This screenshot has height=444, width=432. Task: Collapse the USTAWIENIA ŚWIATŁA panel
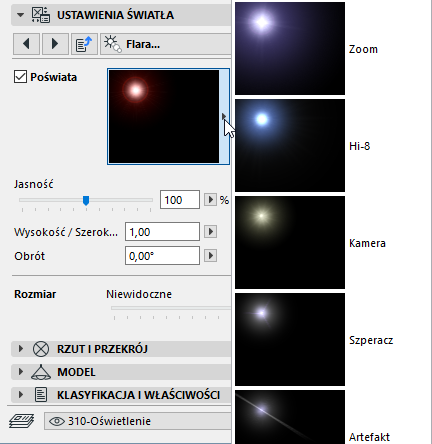pyautogui.click(x=20, y=15)
